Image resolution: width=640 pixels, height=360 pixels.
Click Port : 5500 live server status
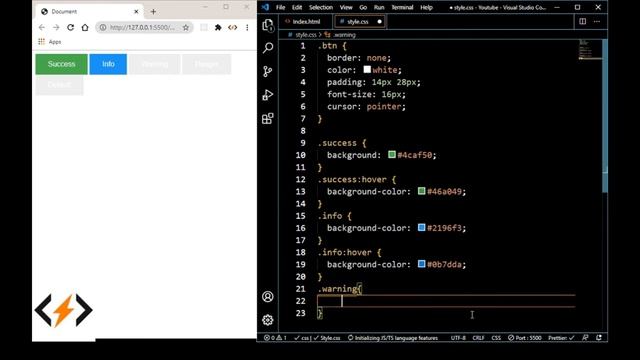tap(525, 338)
